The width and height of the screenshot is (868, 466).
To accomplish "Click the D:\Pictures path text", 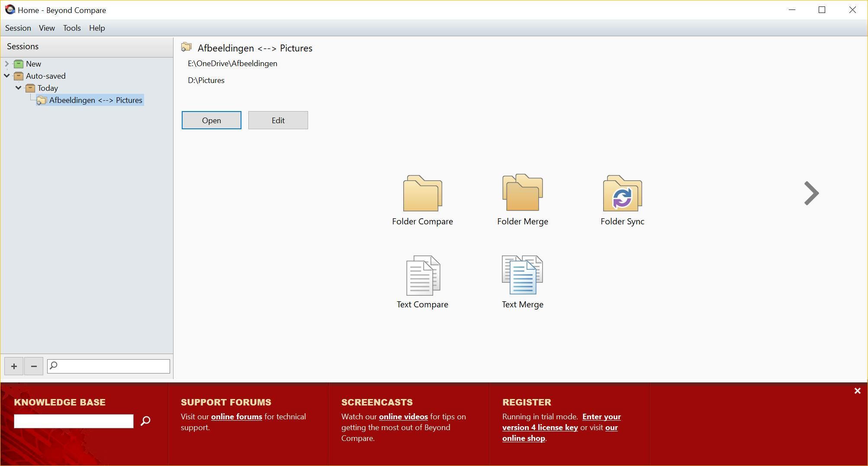I will click(x=206, y=80).
